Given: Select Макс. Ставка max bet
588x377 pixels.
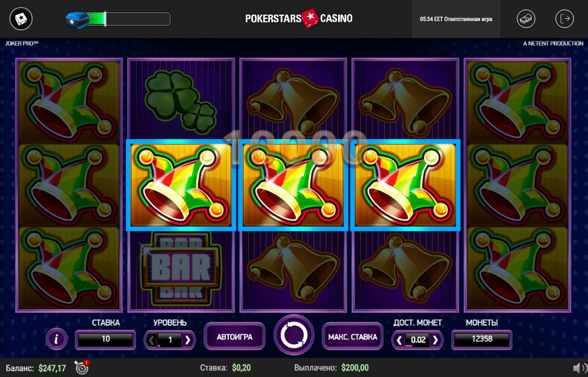Looking at the screenshot, I should coord(353,337).
